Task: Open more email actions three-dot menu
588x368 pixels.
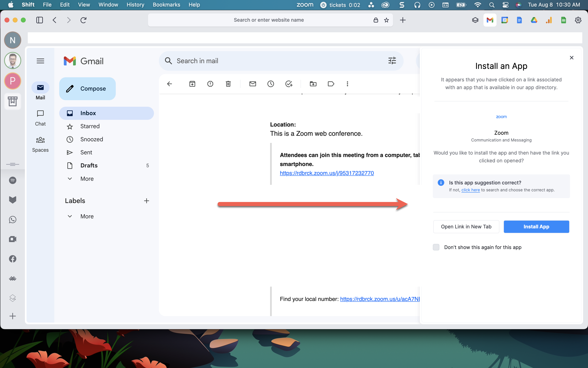Action: (x=347, y=84)
